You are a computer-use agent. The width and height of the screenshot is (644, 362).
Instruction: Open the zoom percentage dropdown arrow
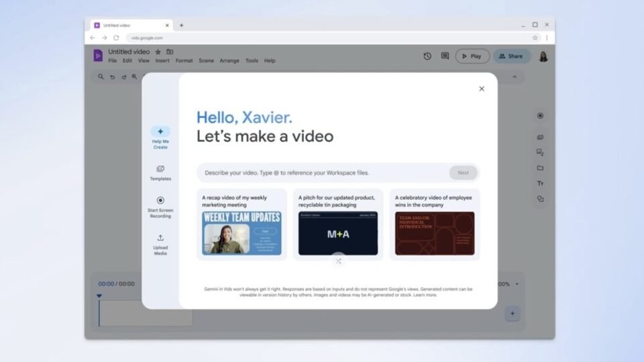517,284
